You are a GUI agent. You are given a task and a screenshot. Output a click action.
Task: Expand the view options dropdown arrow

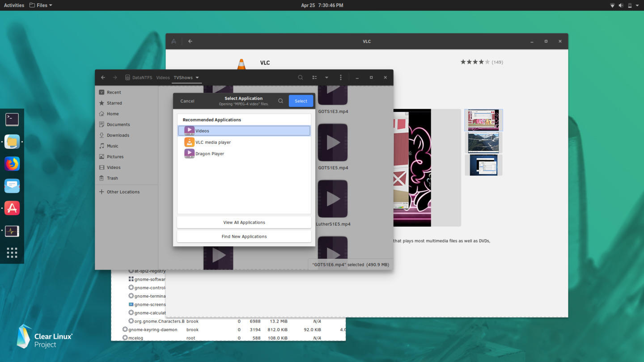click(x=326, y=77)
